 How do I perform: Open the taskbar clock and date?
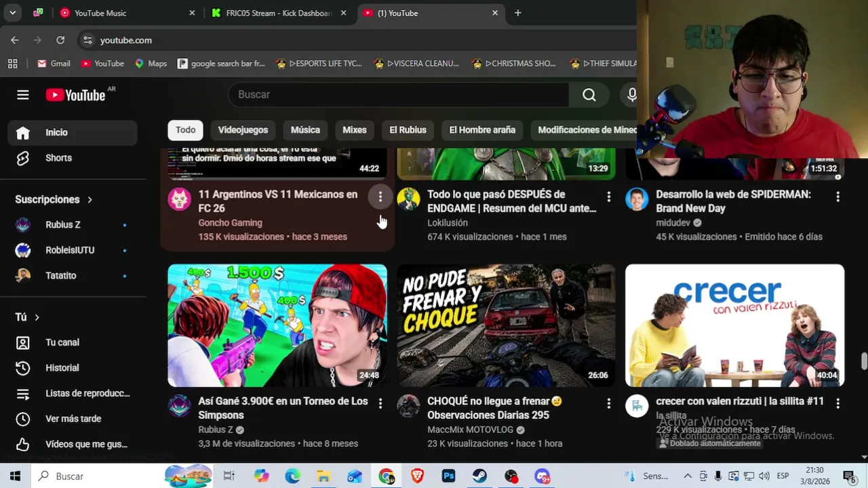coord(815,476)
